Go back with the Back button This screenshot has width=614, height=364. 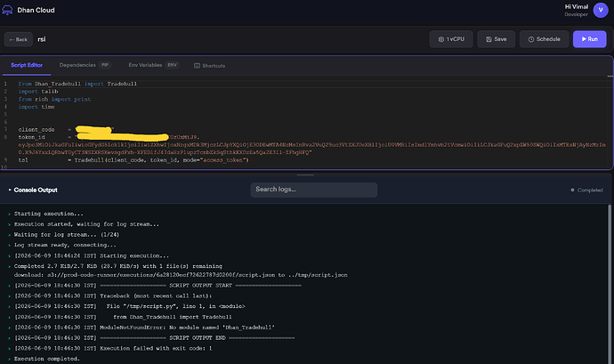click(18, 39)
